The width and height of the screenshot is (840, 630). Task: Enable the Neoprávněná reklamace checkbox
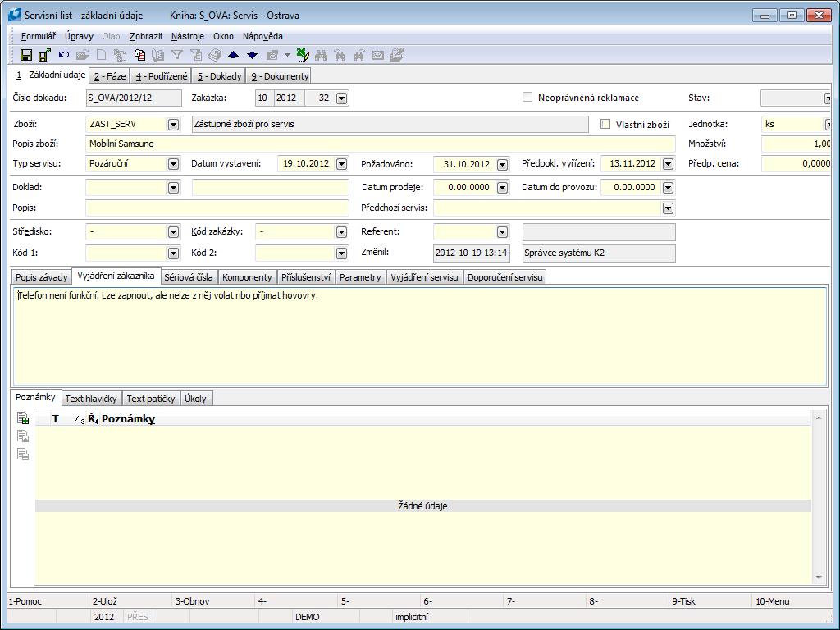[527, 98]
